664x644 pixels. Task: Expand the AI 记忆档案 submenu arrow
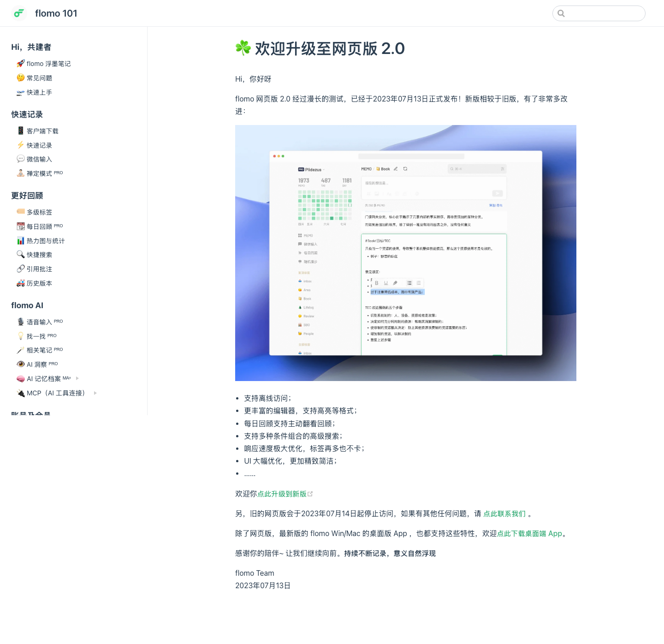(x=77, y=378)
